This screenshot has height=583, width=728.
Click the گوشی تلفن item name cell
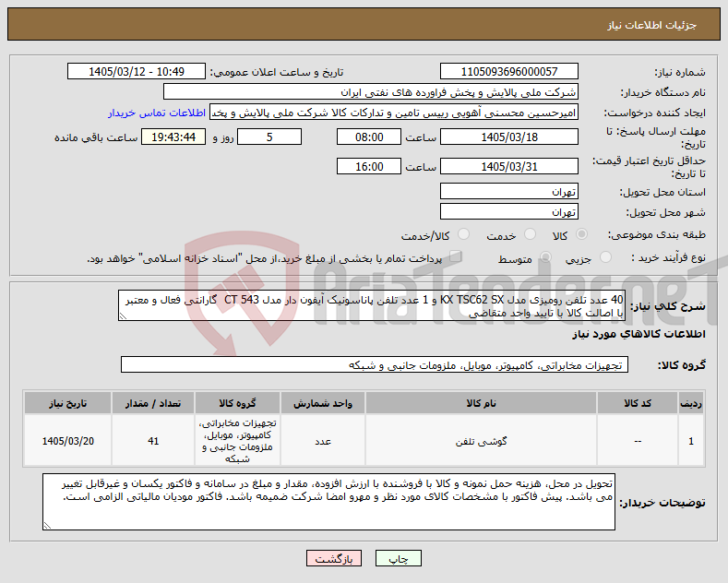pyautogui.click(x=481, y=441)
